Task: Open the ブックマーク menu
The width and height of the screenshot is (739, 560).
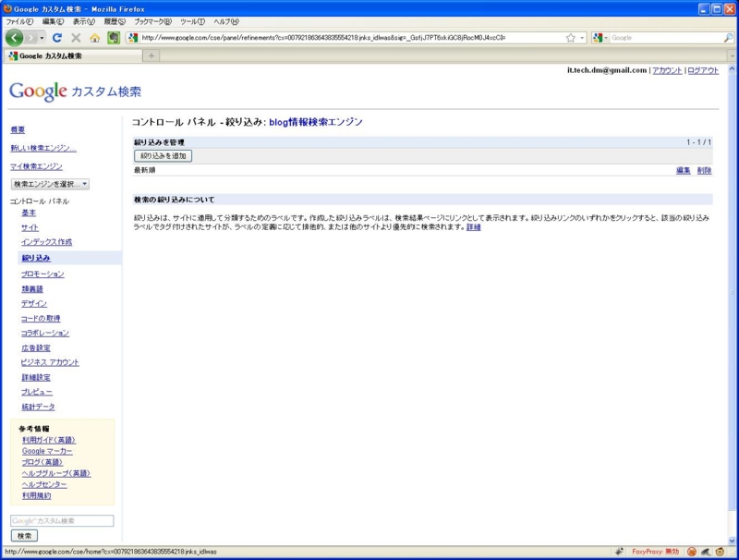Action: pyautogui.click(x=152, y=21)
